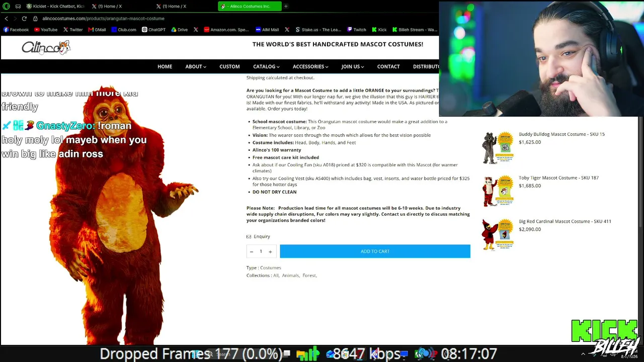Open the Costumes type link
The width and height of the screenshot is (644, 362).
(x=271, y=268)
